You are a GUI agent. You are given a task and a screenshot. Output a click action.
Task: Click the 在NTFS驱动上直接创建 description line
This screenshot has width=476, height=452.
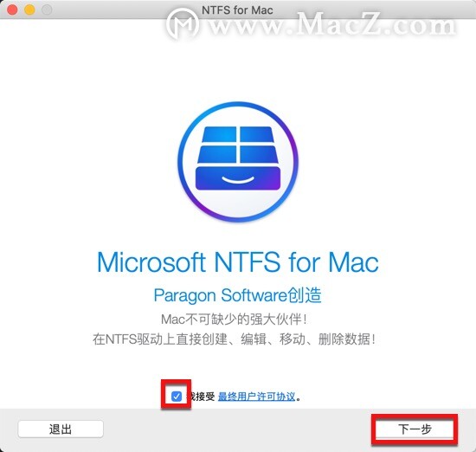coord(234,339)
